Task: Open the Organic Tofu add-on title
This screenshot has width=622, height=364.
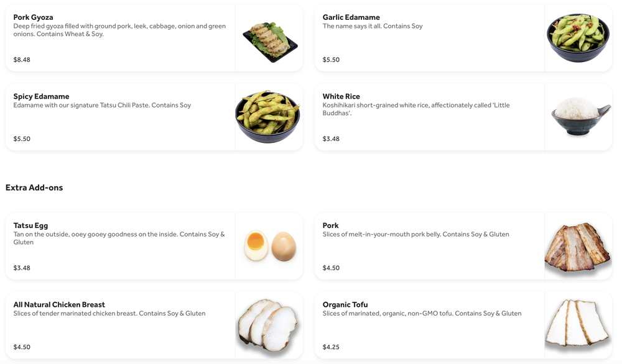Action: (345, 304)
